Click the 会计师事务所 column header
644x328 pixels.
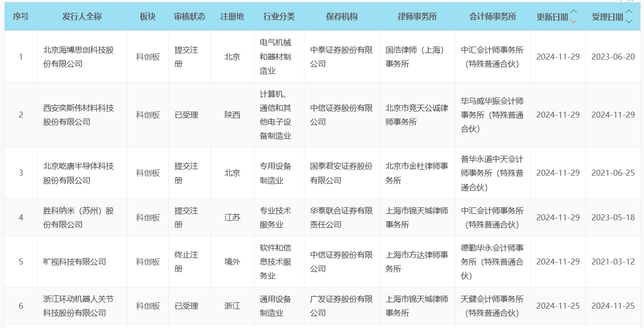[493, 16]
